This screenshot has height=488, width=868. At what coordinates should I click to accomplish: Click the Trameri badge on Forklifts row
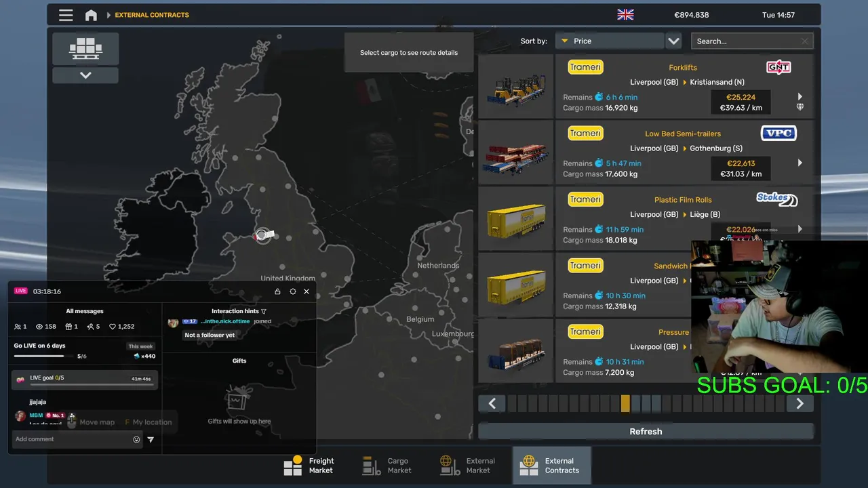(585, 67)
